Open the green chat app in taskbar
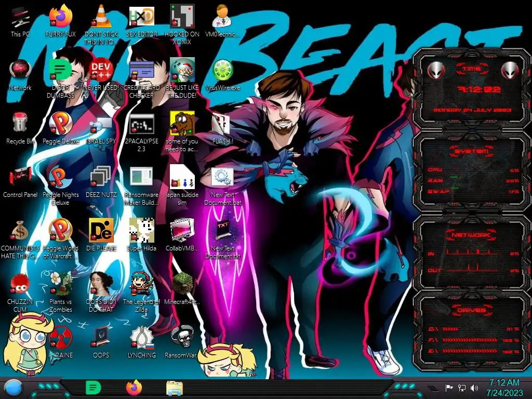This screenshot has height=399, width=532. click(x=94, y=388)
